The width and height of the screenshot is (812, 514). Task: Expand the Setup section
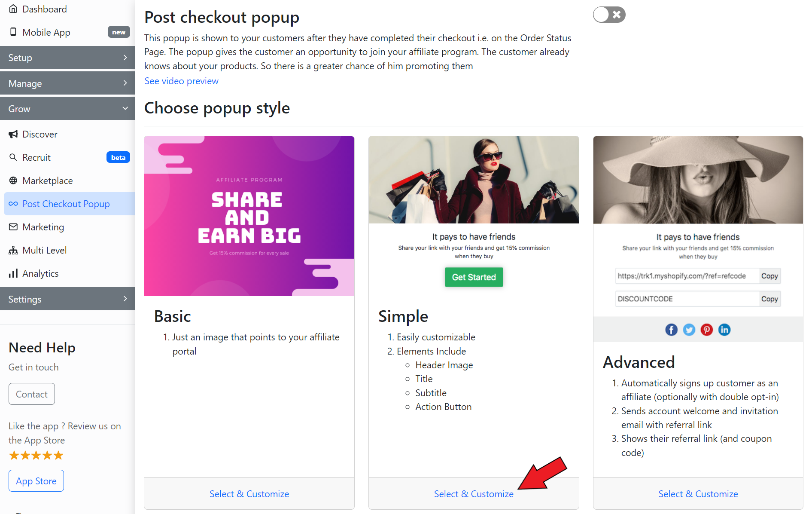[67, 58]
